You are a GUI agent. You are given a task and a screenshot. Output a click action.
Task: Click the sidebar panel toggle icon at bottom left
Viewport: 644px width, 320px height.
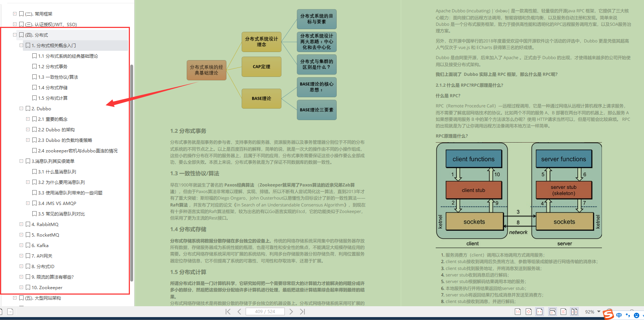click(10, 312)
